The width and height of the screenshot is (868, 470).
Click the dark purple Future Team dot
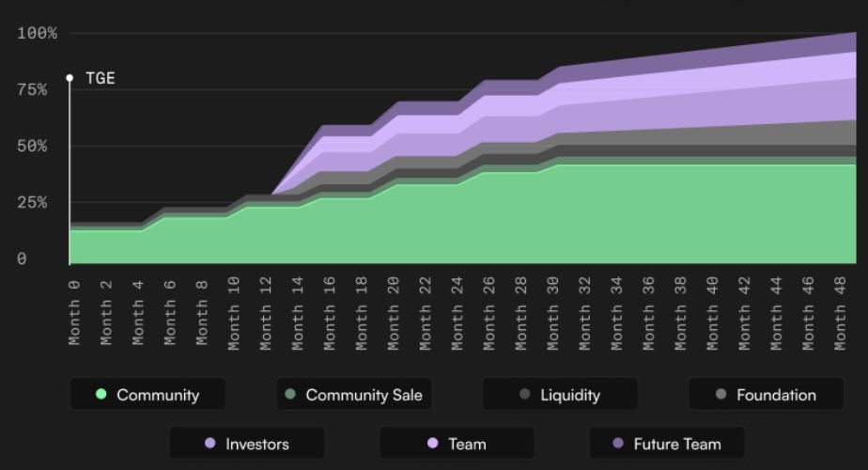[618, 444]
